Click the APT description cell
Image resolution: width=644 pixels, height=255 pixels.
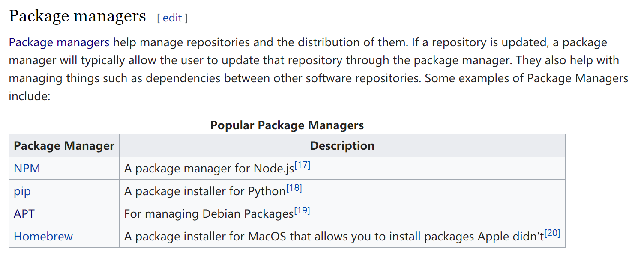(208, 213)
